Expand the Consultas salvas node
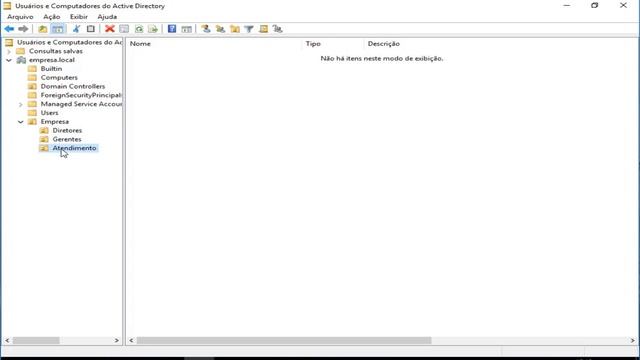Viewport: 640px width, 360px height. pyautogui.click(x=9, y=51)
